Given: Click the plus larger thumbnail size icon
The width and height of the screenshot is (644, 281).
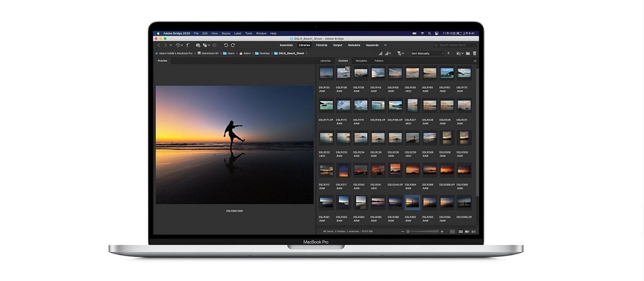Looking at the screenshot, I should click(x=442, y=231).
